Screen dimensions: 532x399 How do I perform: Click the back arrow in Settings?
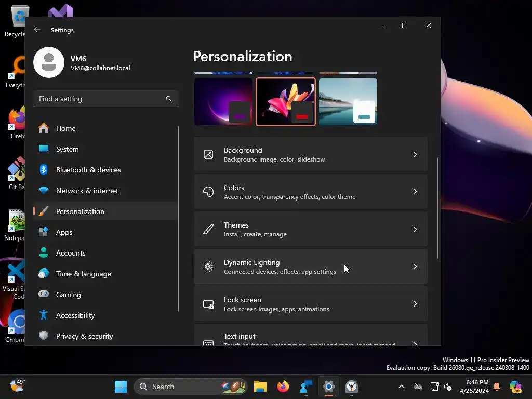coord(37,30)
